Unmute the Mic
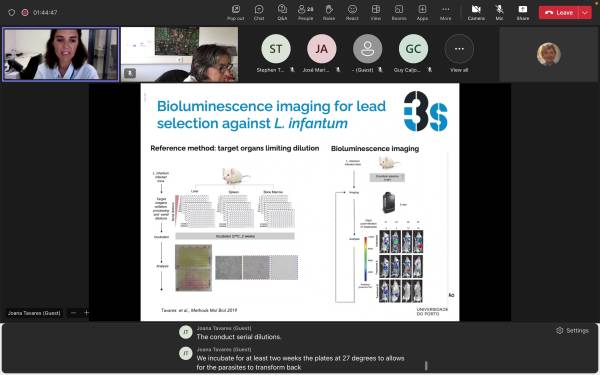 pos(499,12)
